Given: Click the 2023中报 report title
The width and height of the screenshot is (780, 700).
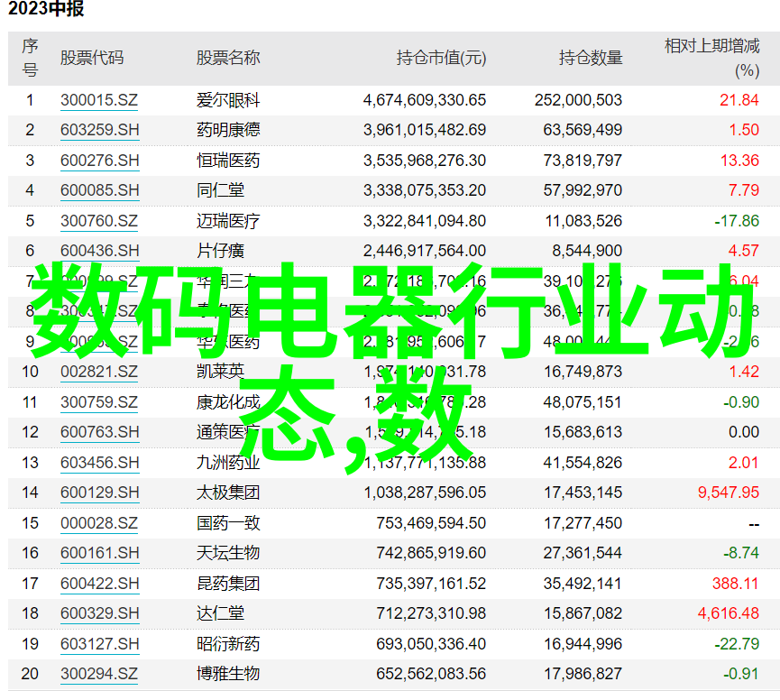Looking at the screenshot, I should click(43, 11).
